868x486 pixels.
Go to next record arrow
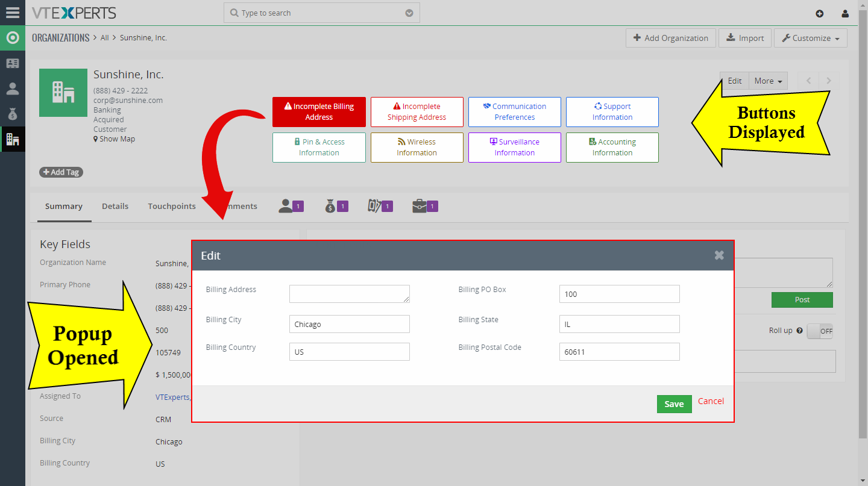(829, 81)
